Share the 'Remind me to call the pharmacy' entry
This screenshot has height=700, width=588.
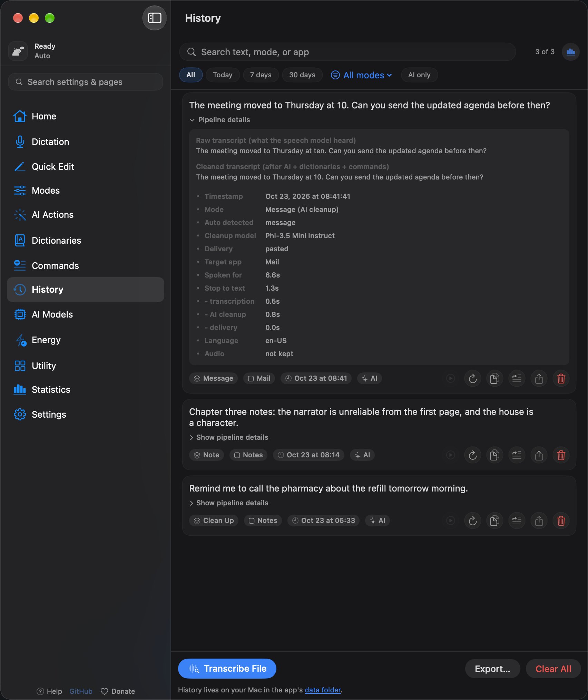coord(539,521)
